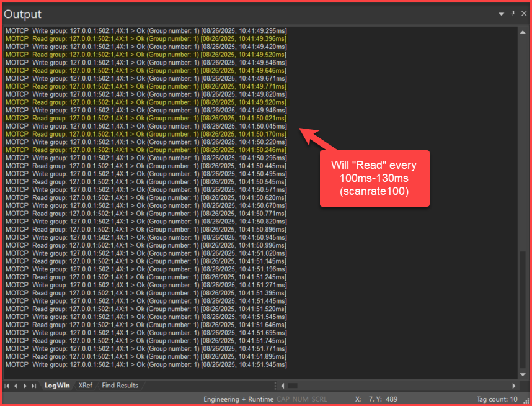Close the Output panel
The image size is (532, 406).
point(524,14)
